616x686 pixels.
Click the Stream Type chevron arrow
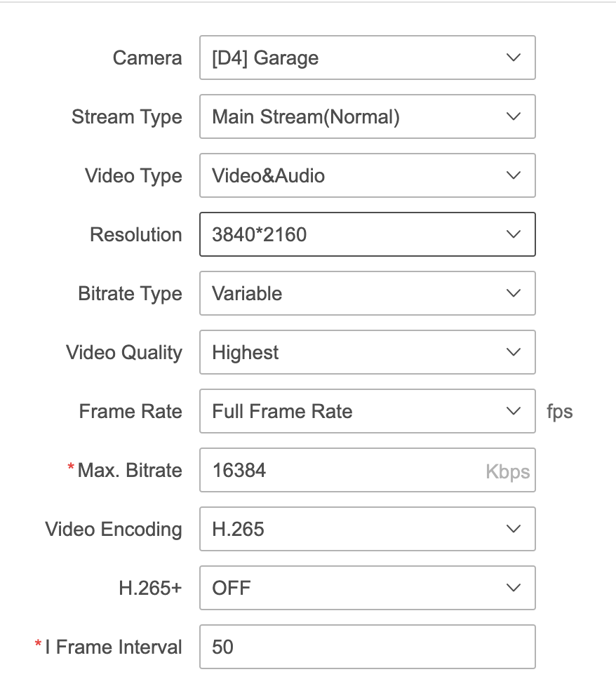[x=514, y=116]
